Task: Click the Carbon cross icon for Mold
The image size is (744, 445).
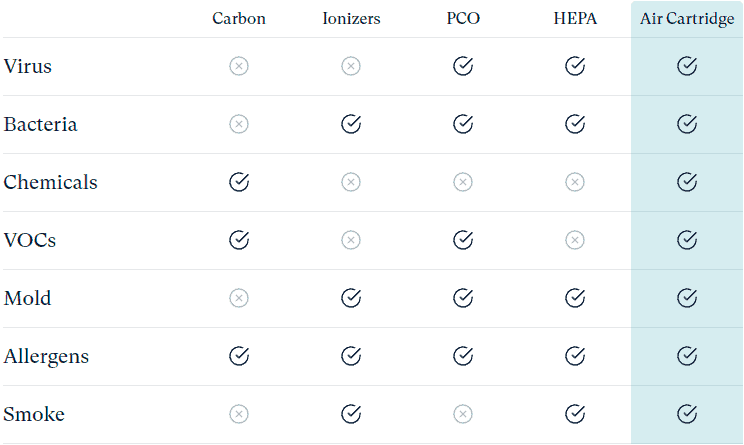Action: 239,298
